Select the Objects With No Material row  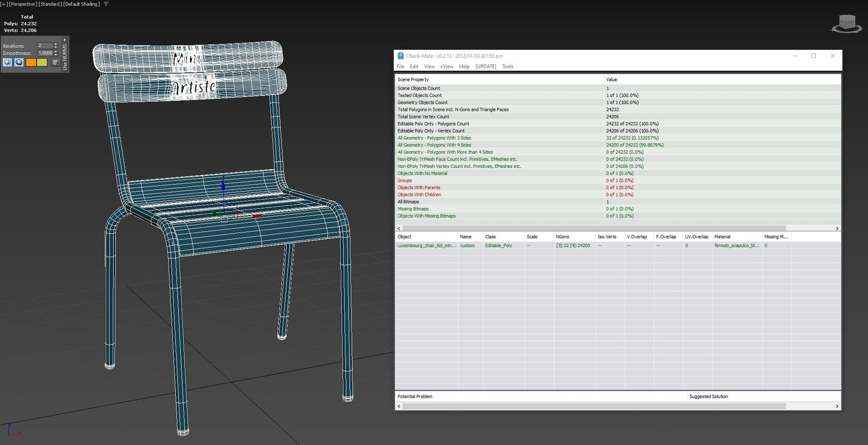[618, 174]
